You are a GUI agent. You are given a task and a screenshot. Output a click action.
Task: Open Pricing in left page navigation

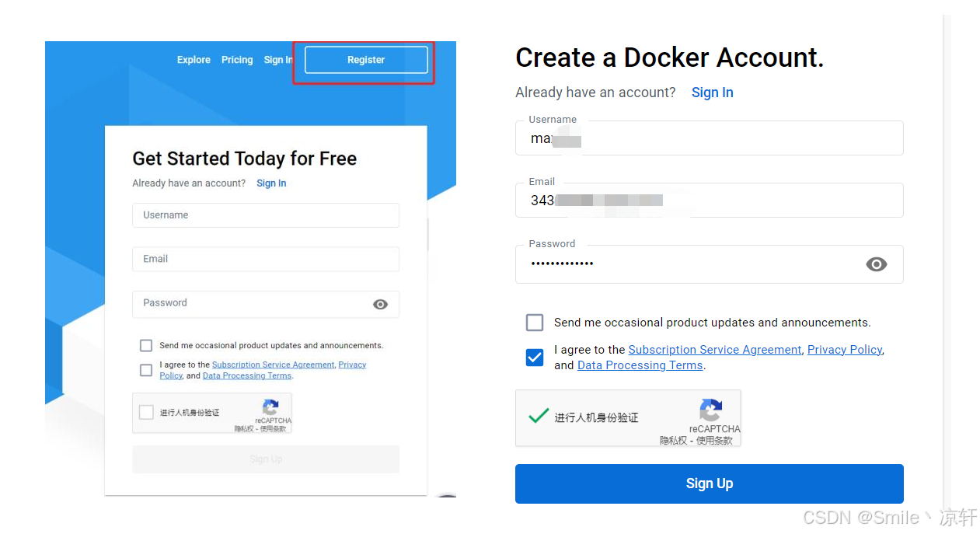point(237,60)
